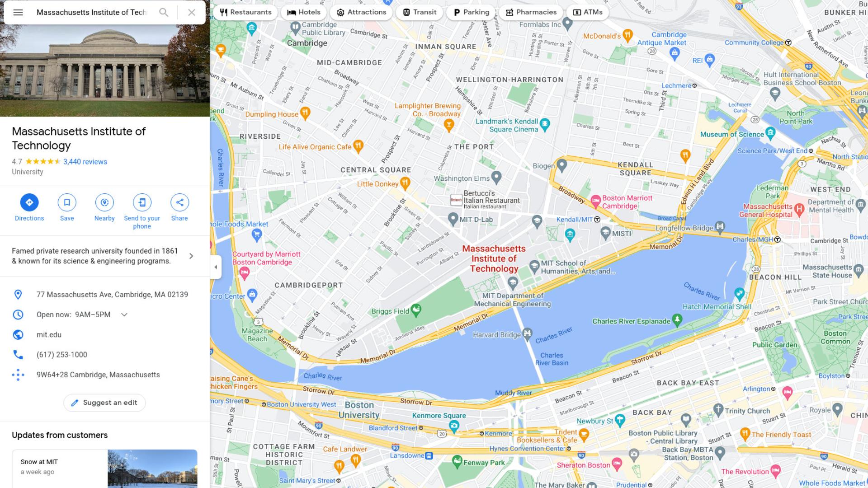Click the Fenway Park map marker
The image size is (868, 488).
click(457, 461)
